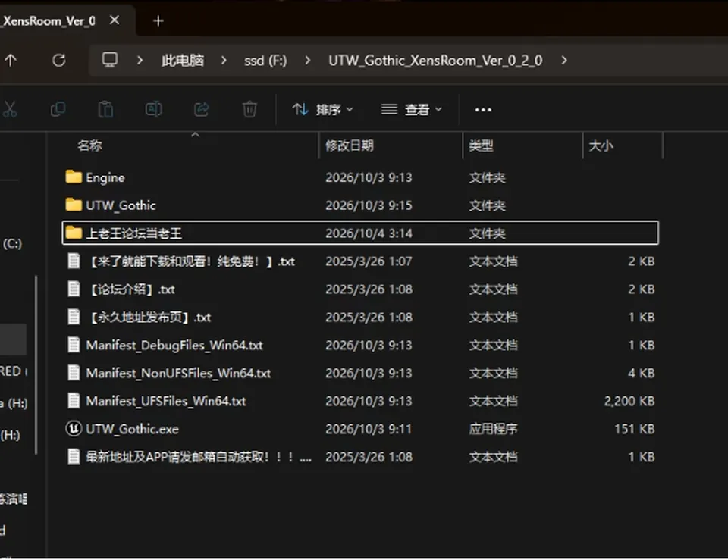This screenshot has width=728, height=560.
Task: Close the XensRoom_Ver_0 tab
Action: click(115, 20)
